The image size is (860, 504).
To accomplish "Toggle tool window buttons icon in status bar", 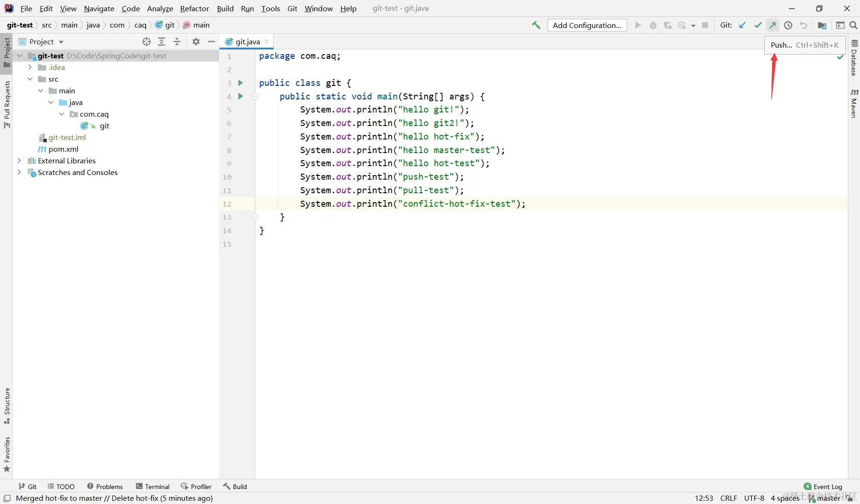I will pos(7,498).
